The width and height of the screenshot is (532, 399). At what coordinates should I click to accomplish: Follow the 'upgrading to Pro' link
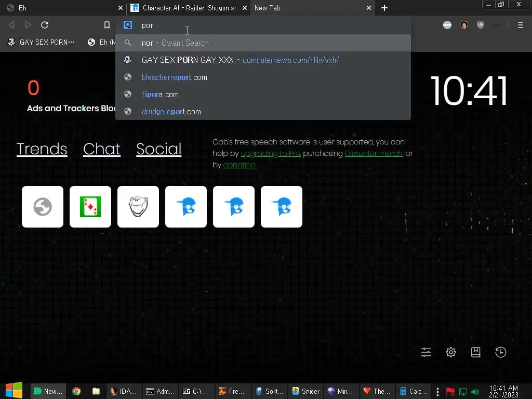coord(270,153)
